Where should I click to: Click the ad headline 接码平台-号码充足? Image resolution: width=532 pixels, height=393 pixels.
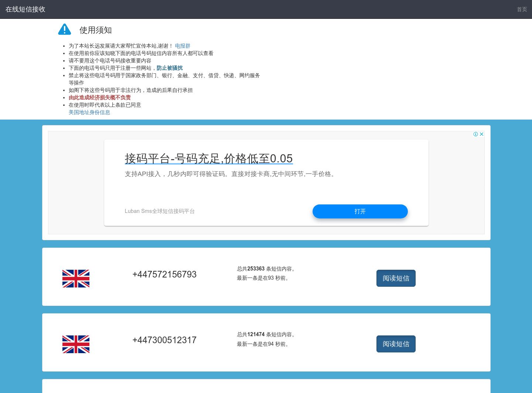click(209, 158)
